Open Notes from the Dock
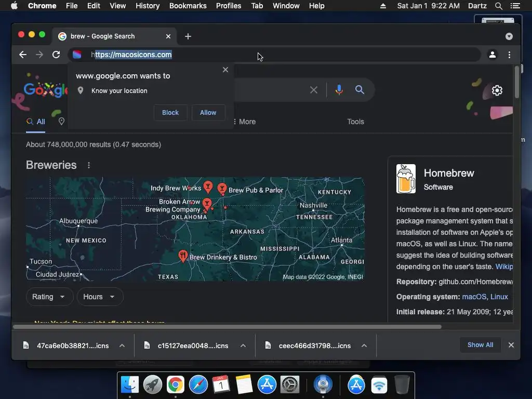This screenshot has width=532, height=399. [x=244, y=385]
